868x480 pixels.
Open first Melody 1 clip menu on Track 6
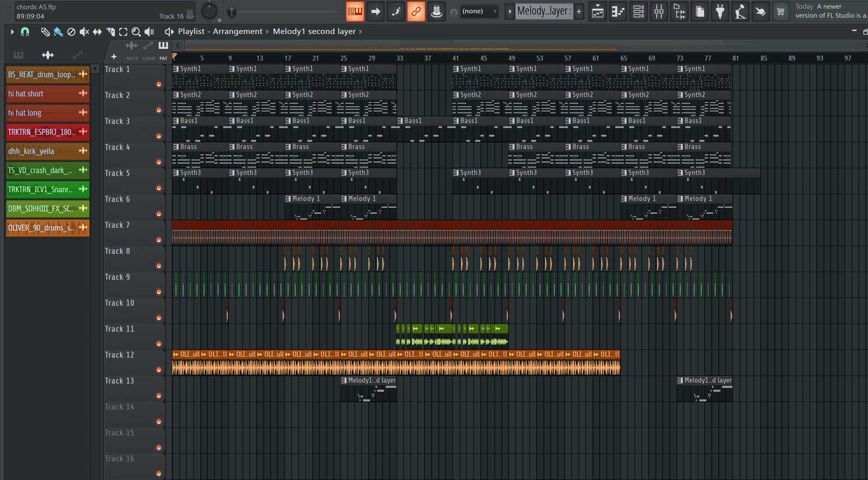[x=288, y=199]
